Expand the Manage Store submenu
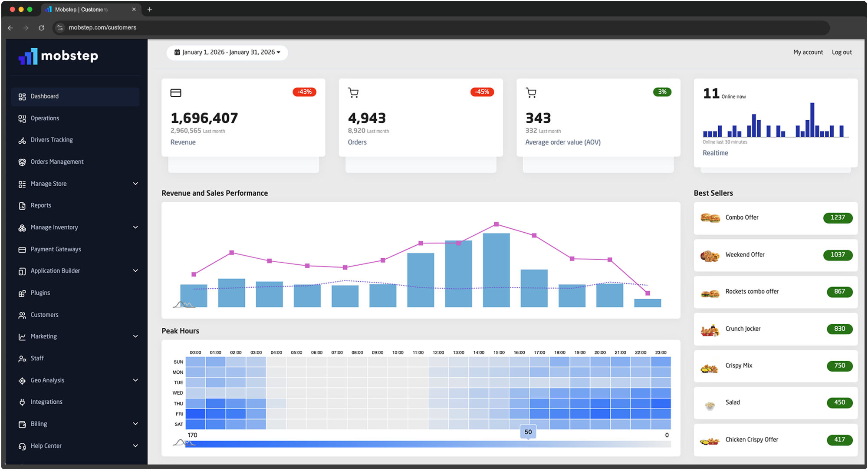 coord(136,184)
